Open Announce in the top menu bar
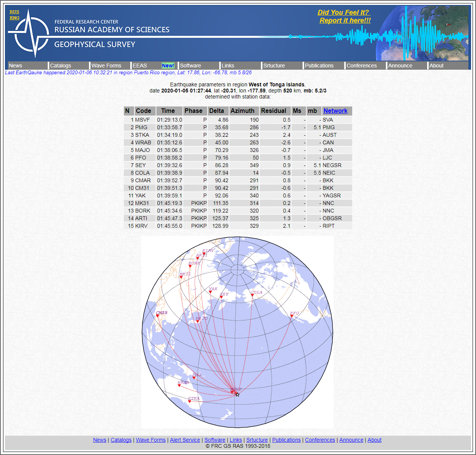The height and width of the screenshot is (455, 476). pyautogui.click(x=400, y=66)
